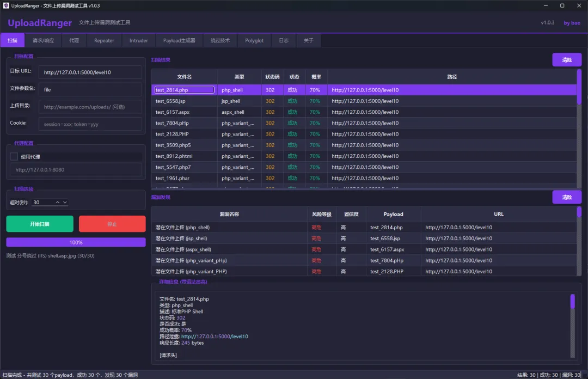The height and width of the screenshot is (379, 588).
Task: Go to the Payload生成器 tab
Action: (x=179, y=40)
